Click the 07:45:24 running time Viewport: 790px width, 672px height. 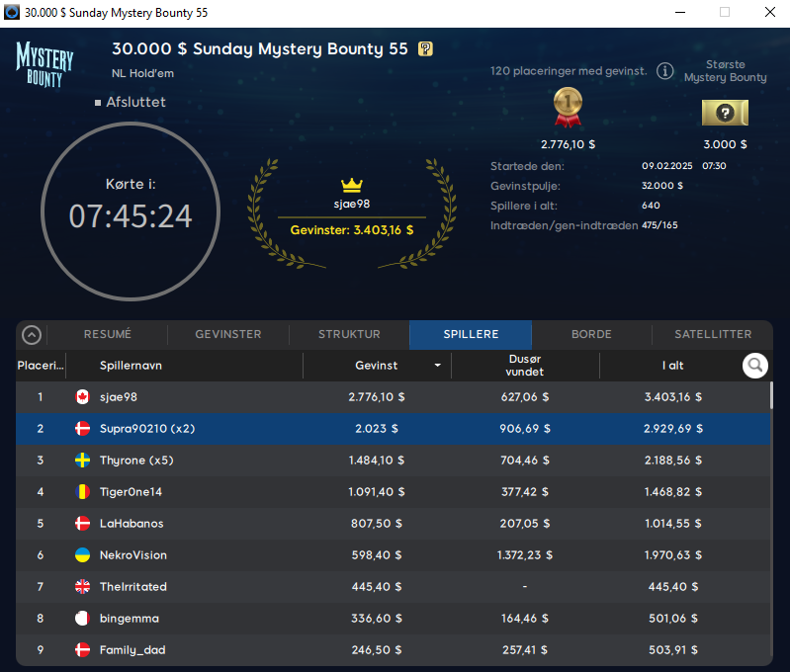point(131,216)
